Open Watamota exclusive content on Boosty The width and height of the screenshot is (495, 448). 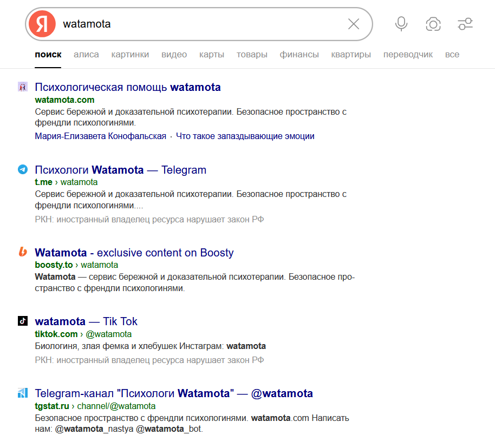(134, 253)
